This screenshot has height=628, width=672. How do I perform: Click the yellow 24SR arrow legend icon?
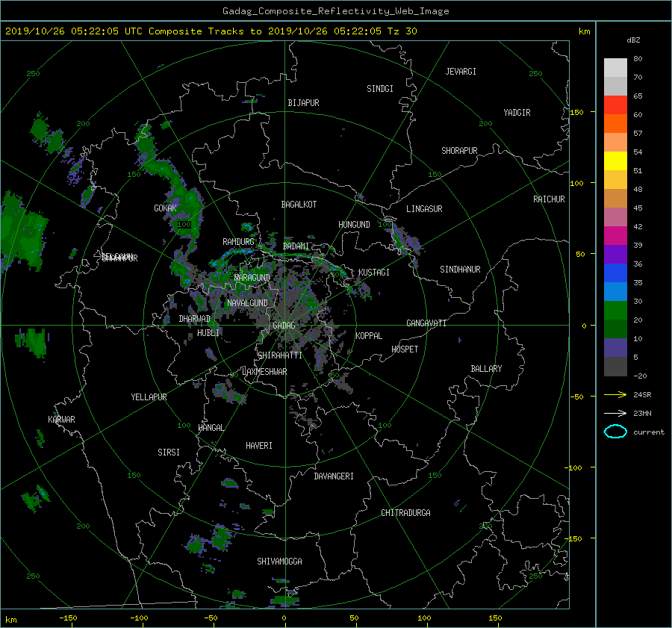coord(615,394)
